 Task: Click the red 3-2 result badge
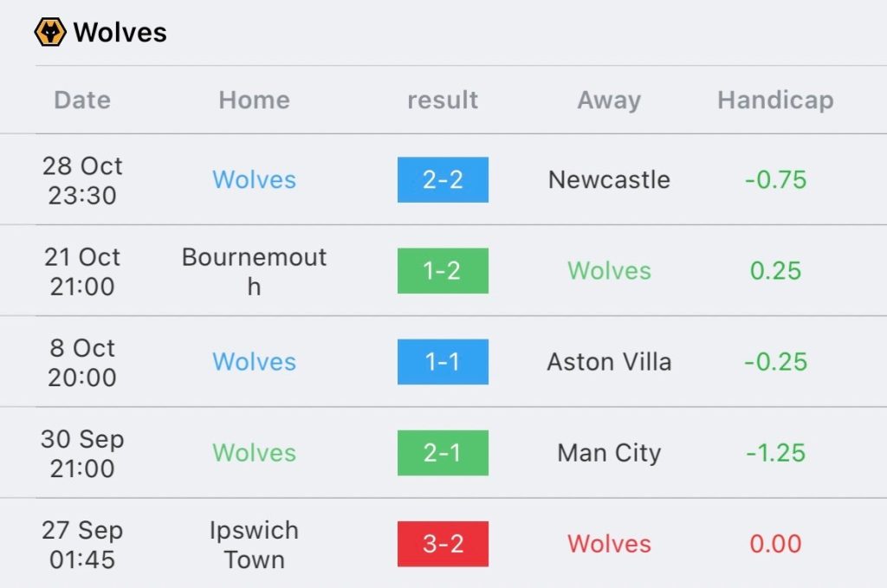pyautogui.click(x=443, y=544)
